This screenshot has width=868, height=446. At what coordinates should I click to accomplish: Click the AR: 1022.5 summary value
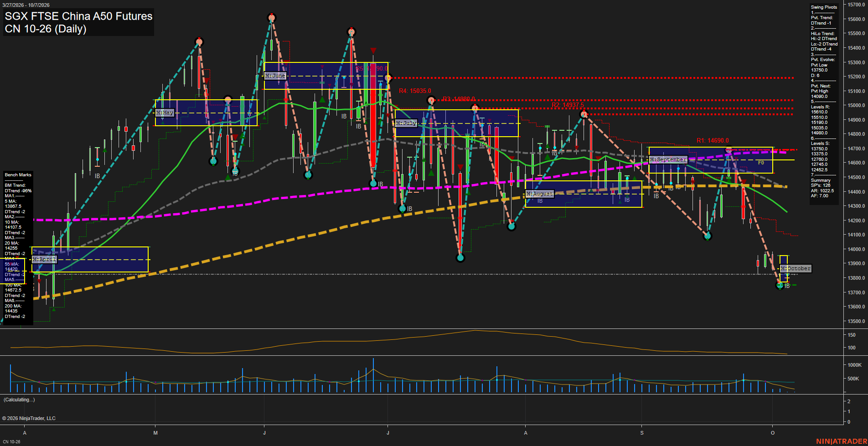click(x=822, y=191)
